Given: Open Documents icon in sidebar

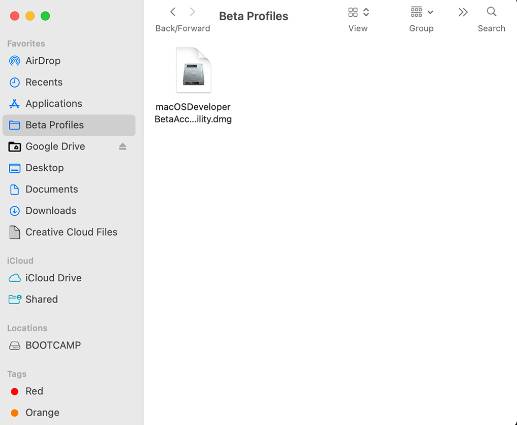Looking at the screenshot, I should tap(14, 189).
